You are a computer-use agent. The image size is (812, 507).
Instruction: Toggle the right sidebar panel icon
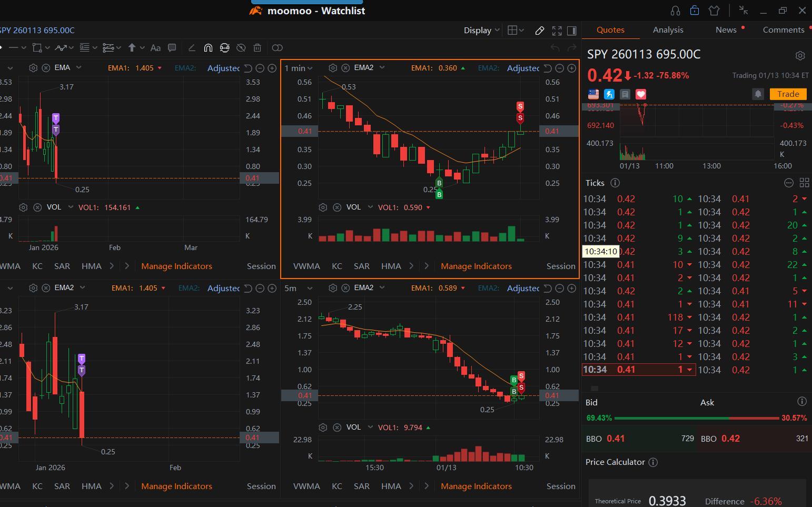[571, 31]
